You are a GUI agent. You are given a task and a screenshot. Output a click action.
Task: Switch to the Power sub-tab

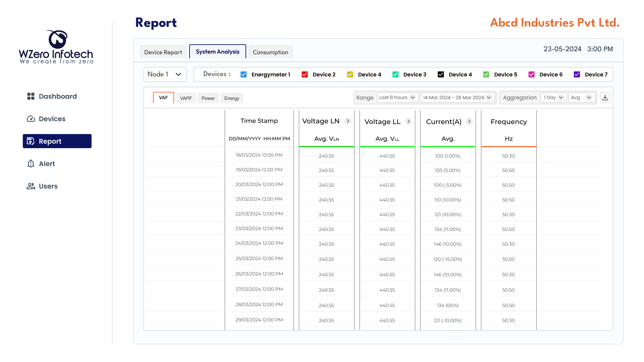[208, 98]
